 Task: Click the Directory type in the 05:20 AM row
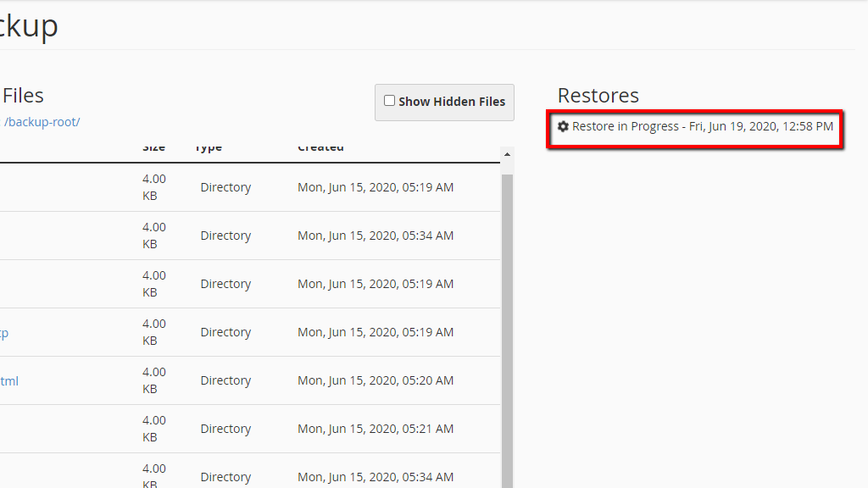pyautogui.click(x=225, y=380)
